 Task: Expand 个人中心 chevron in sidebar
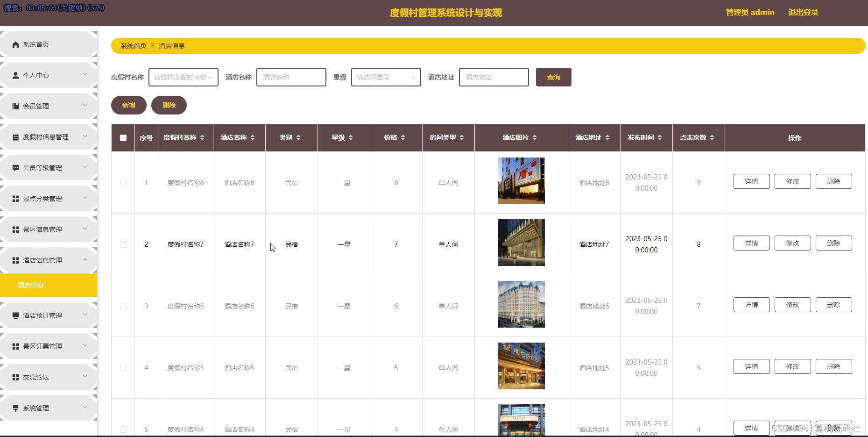coord(85,74)
